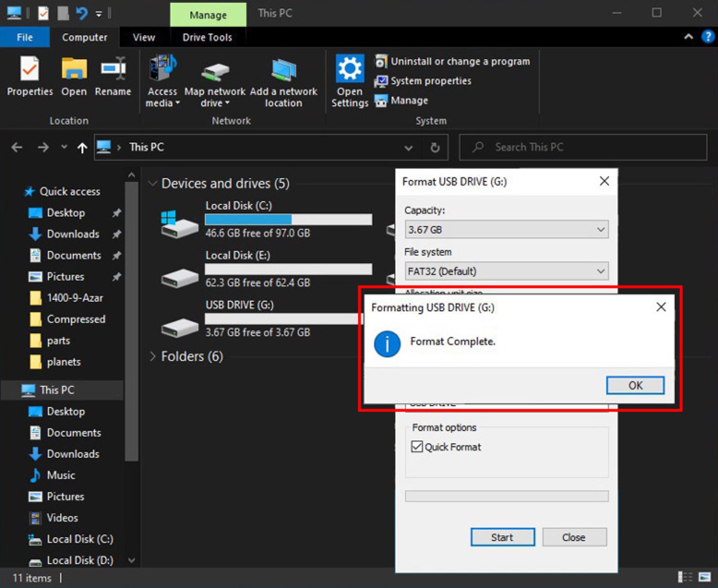This screenshot has width=718, height=588.
Task: Open the File system dropdown
Action: [506, 271]
